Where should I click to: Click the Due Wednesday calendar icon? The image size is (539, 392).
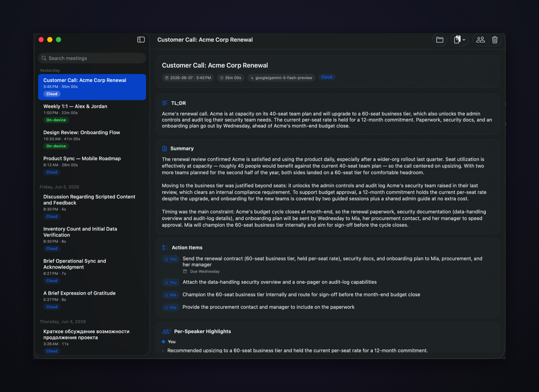(185, 271)
